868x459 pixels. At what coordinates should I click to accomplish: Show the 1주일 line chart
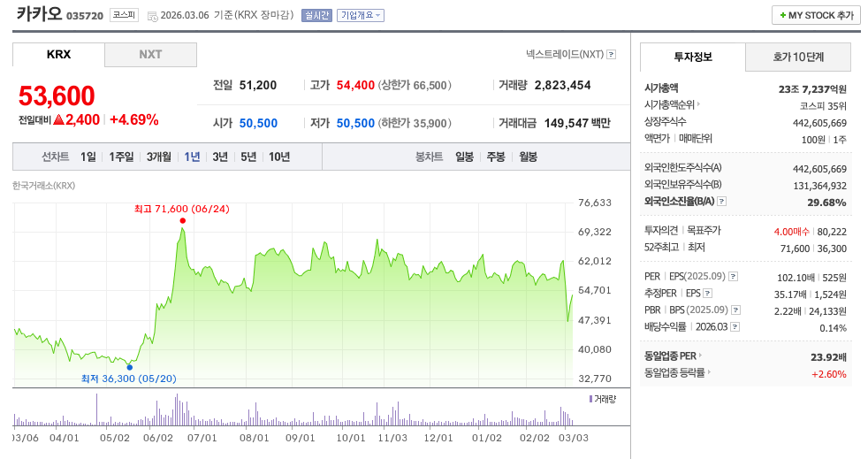tap(121, 157)
